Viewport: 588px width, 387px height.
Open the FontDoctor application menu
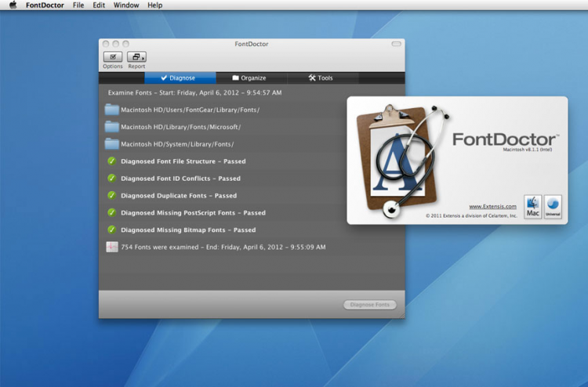(45, 5)
